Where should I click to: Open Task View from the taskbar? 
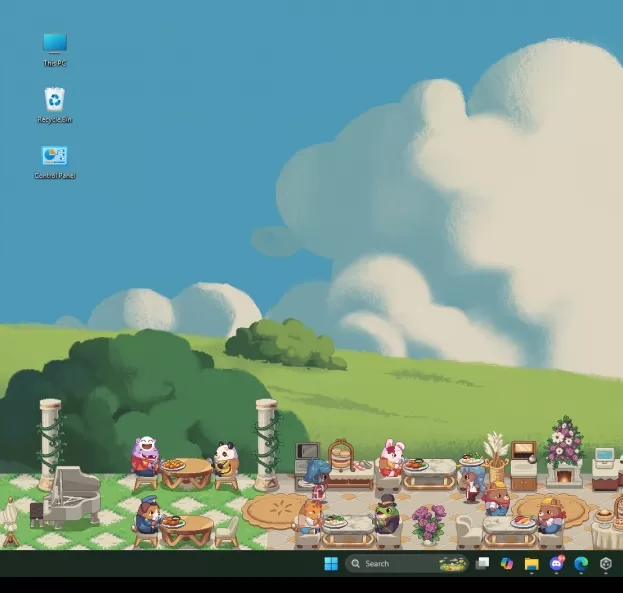(482, 563)
